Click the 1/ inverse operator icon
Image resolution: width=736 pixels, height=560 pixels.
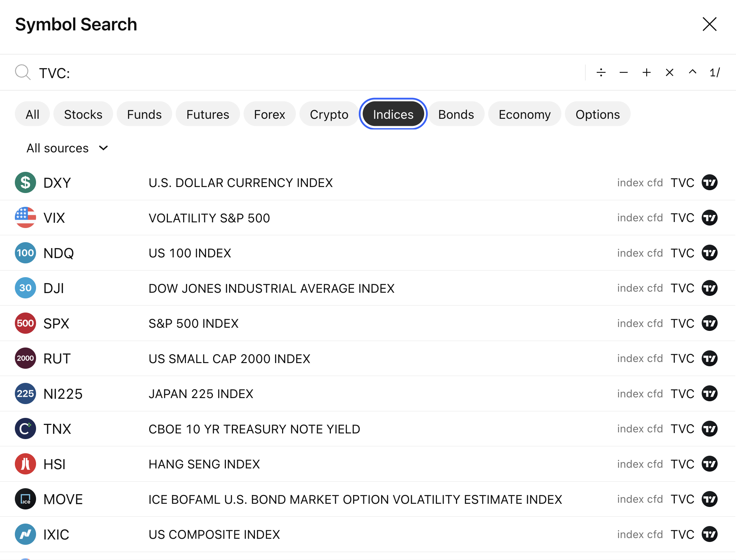715,72
